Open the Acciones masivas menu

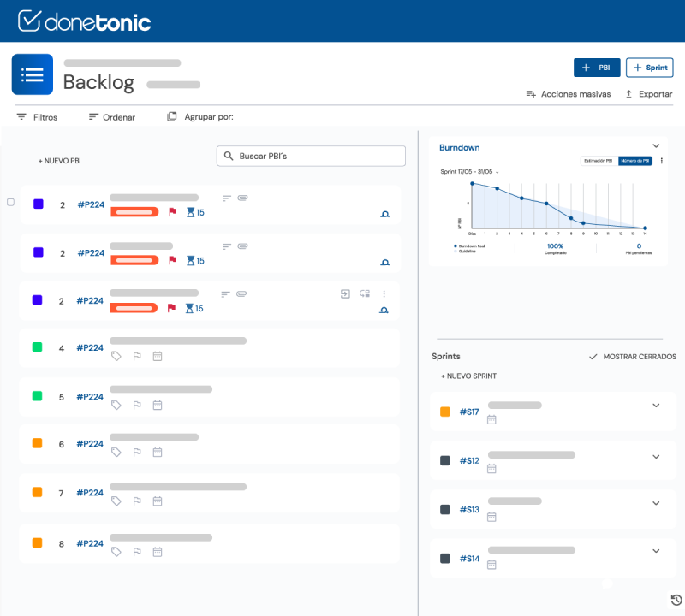[569, 94]
